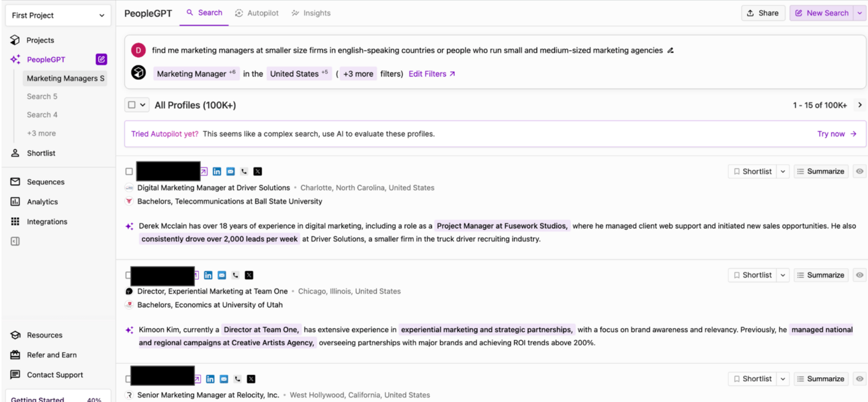
Task: Switch to the Autopilot tab
Action: (257, 13)
